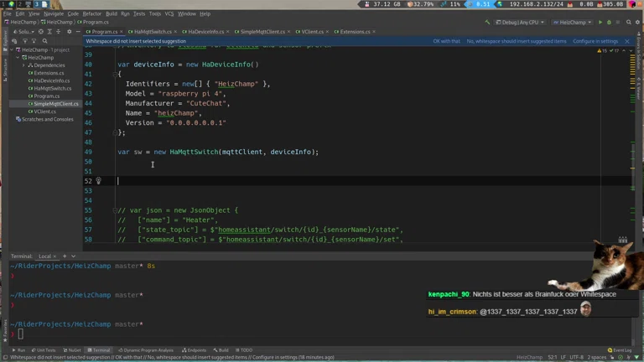This screenshot has height=362, width=644.
Task: Toggle the Build tool window
Action: [222, 350]
